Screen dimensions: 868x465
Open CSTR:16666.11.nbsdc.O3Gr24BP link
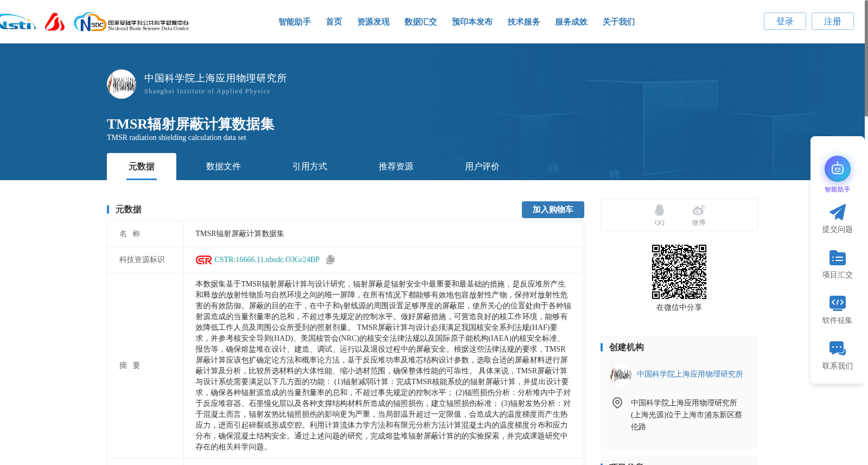(267, 260)
